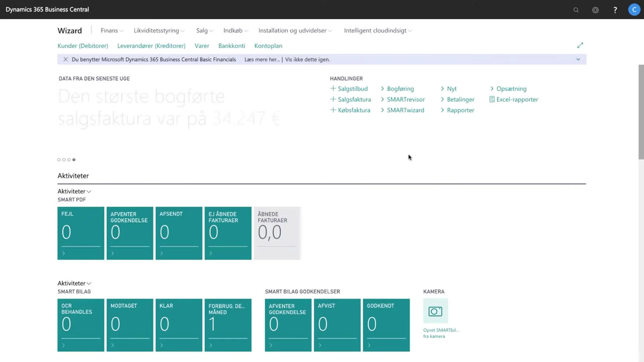Open the AFVIST tile

click(x=337, y=325)
